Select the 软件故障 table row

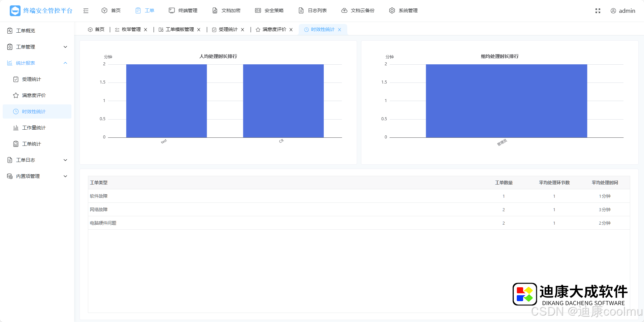(x=359, y=196)
